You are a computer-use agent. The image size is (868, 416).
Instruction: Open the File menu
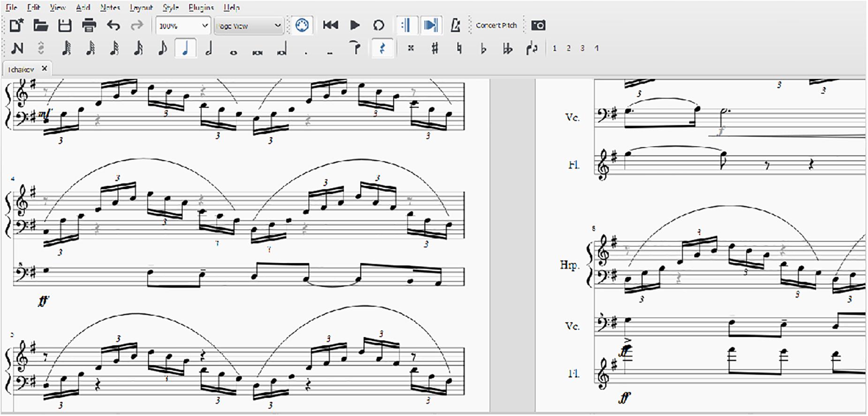click(11, 8)
